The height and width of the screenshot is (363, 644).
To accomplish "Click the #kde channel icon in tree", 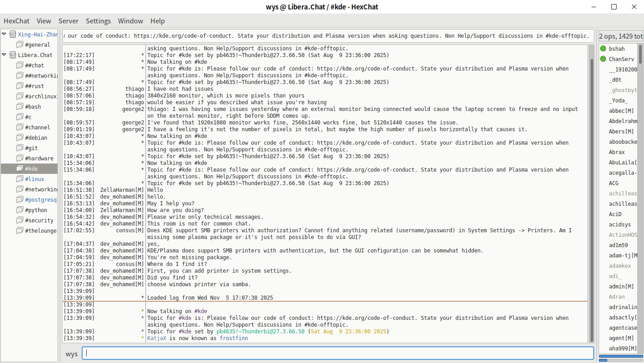I will click(x=19, y=168).
